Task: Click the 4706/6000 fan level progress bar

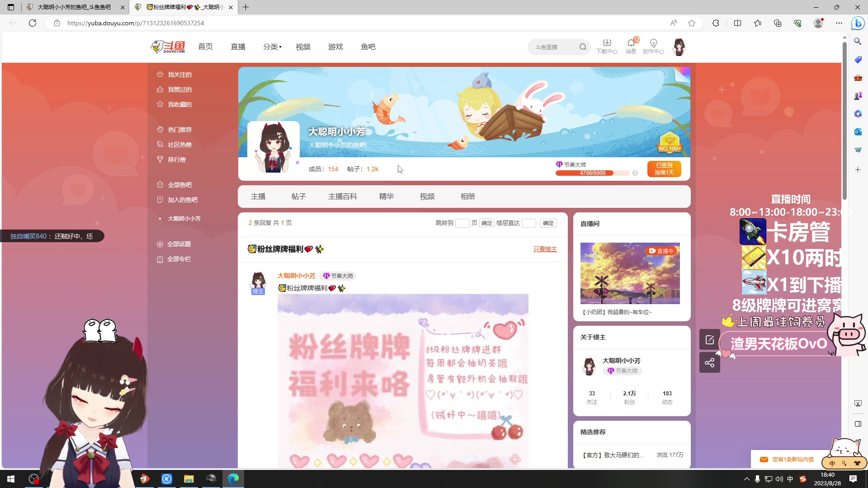Action: (x=592, y=173)
